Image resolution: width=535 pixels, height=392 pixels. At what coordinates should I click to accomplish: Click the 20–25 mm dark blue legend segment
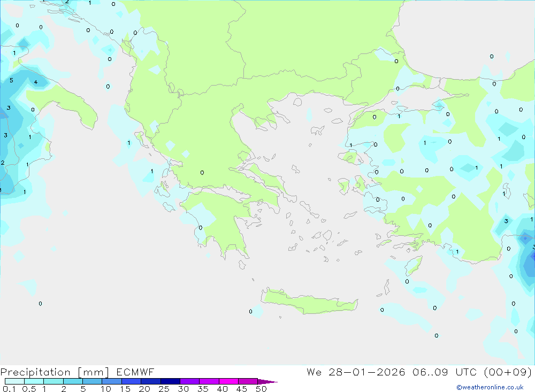coord(150,381)
